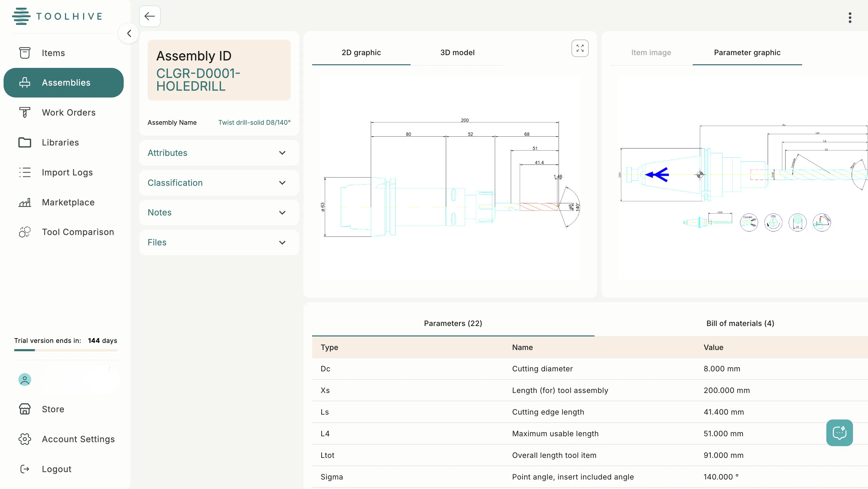This screenshot has width=868, height=489.
Task: Select the Parameter graphic tab
Action: 747,52
